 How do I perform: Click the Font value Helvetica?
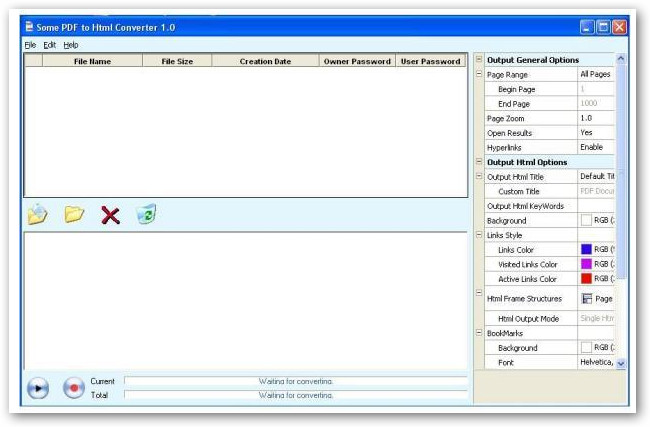point(596,362)
